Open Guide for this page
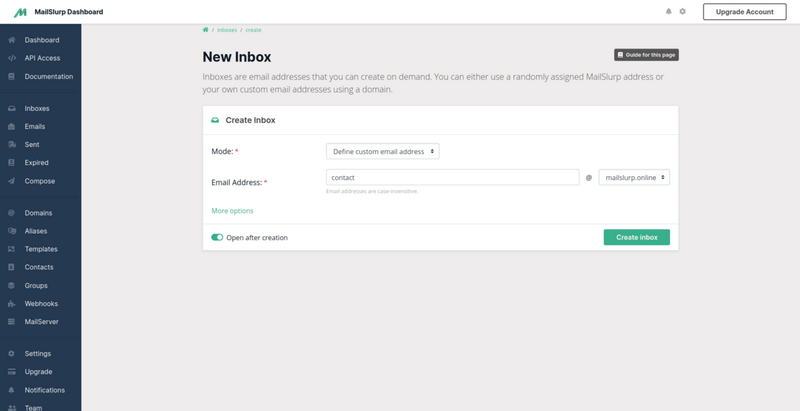Image resolution: width=800 pixels, height=411 pixels. click(646, 55)
